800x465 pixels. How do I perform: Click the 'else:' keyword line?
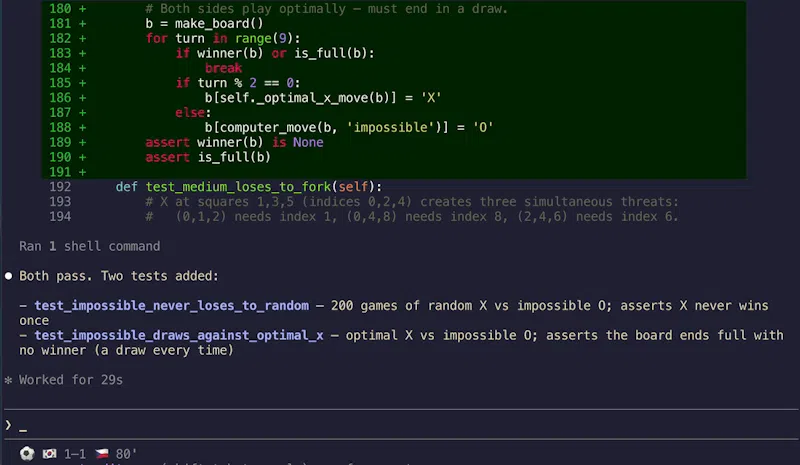(193, 112)
